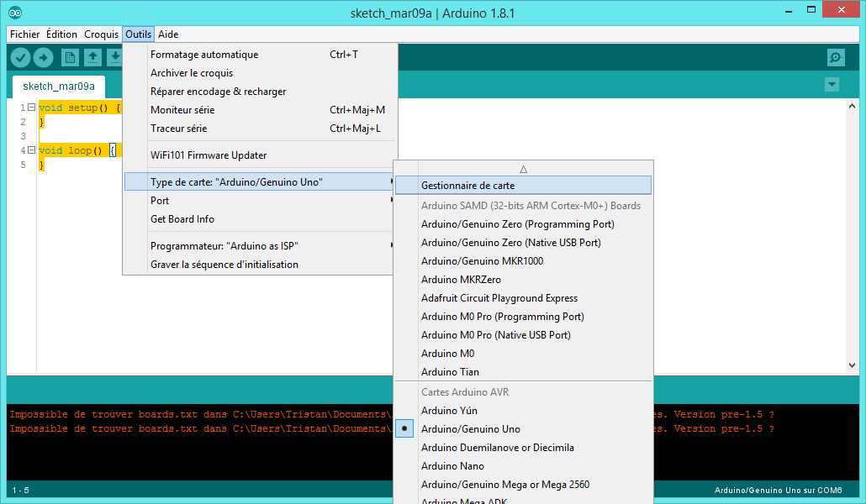Create a new sketch with the New icon

70,57
